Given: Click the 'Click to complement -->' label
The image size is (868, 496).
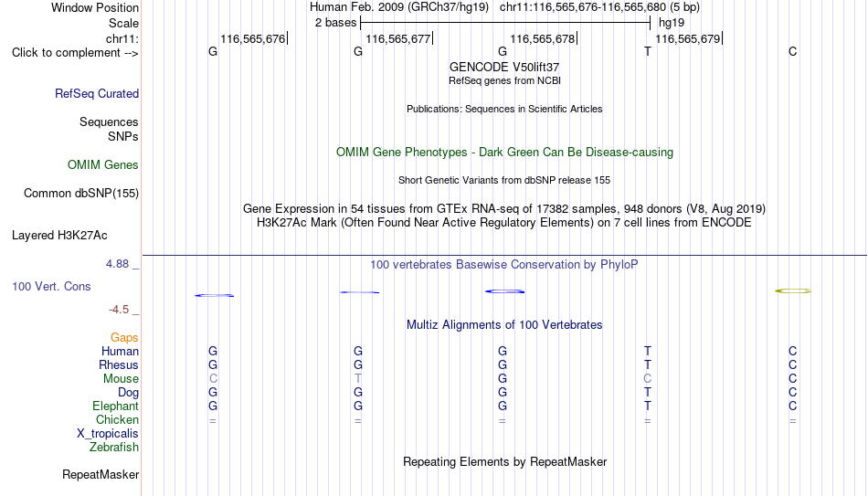Looking at the screenshot, I should [75, 53].
